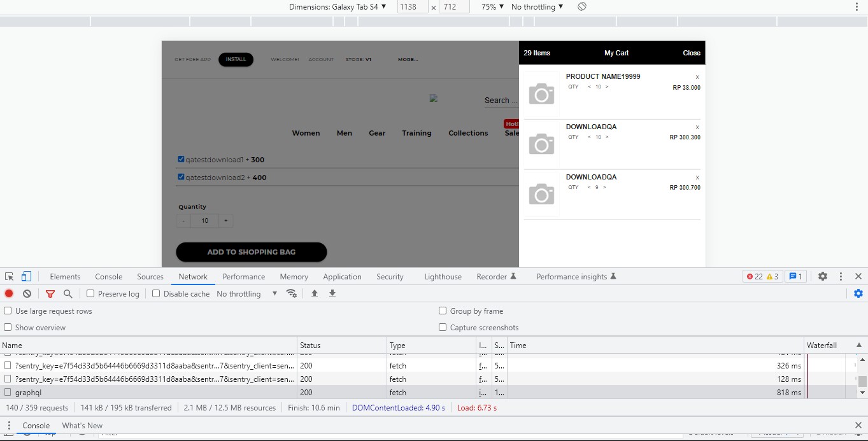The image size is (868, 441).
Task: Uncheck qatestdownload1 + 300 option
Action: tap(181, 159)
